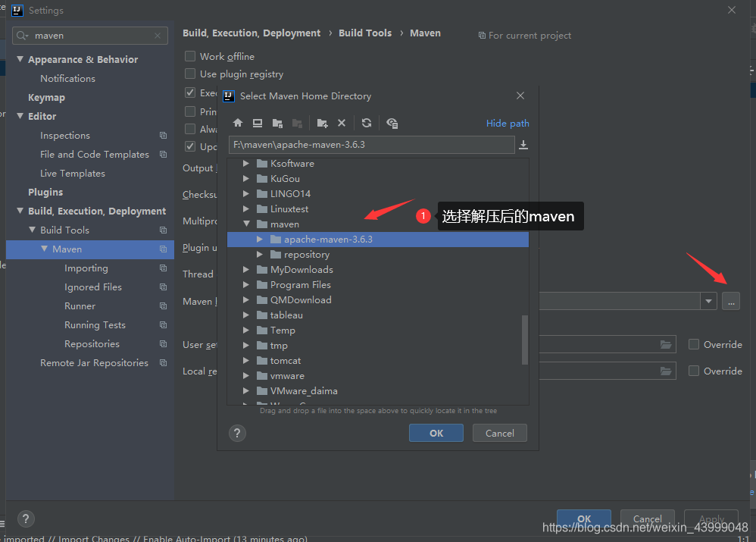Select Live Templates settings page
756x542 pixels.
(x=72, y=174)
